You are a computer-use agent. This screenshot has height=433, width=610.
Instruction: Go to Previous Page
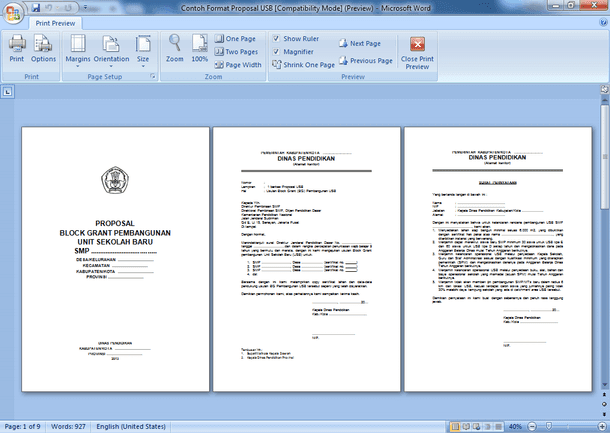(366, 61)
